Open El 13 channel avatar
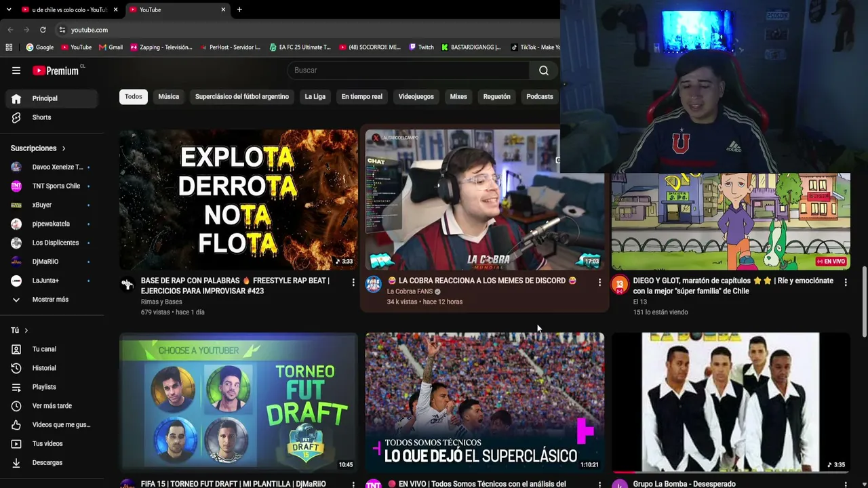 (x=620, y=285)
